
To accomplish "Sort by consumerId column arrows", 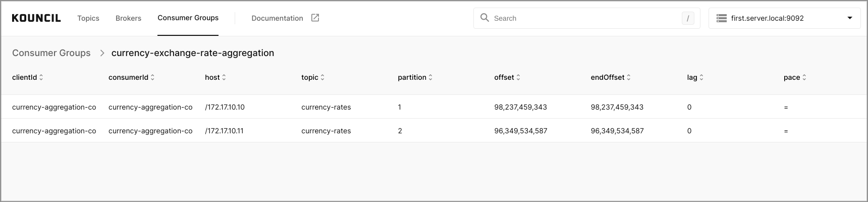I will coord(152,77).
